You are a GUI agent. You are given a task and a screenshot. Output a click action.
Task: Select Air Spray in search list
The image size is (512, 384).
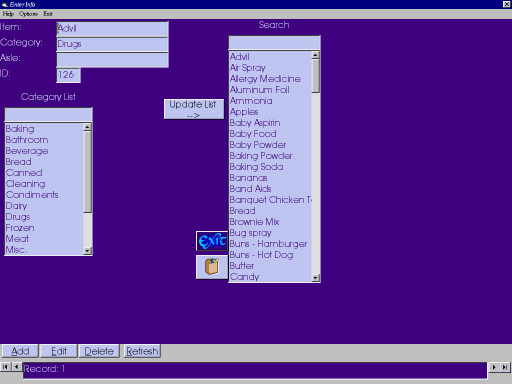[270, 68]
